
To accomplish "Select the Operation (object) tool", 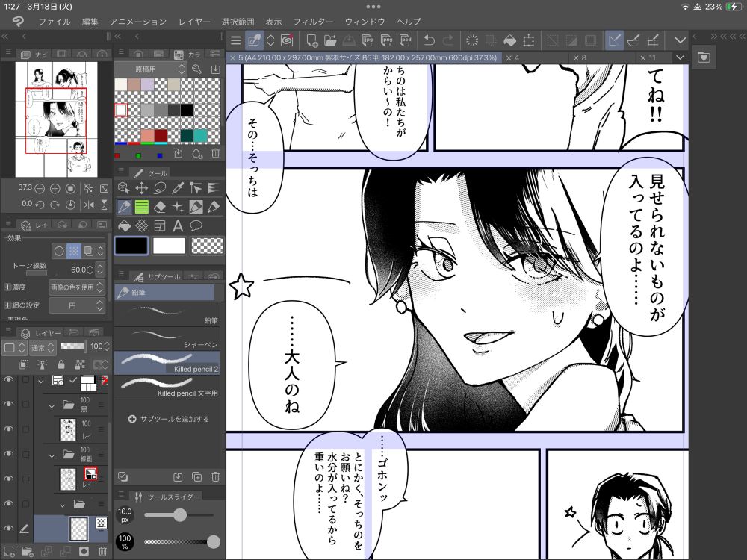I will coord(123,187).
